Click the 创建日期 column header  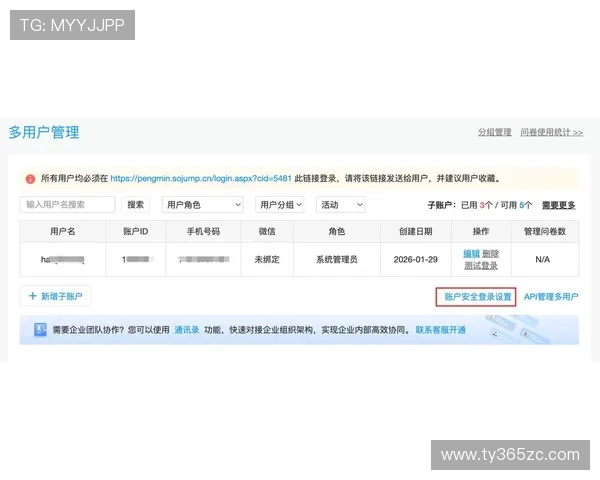point(416,231)
